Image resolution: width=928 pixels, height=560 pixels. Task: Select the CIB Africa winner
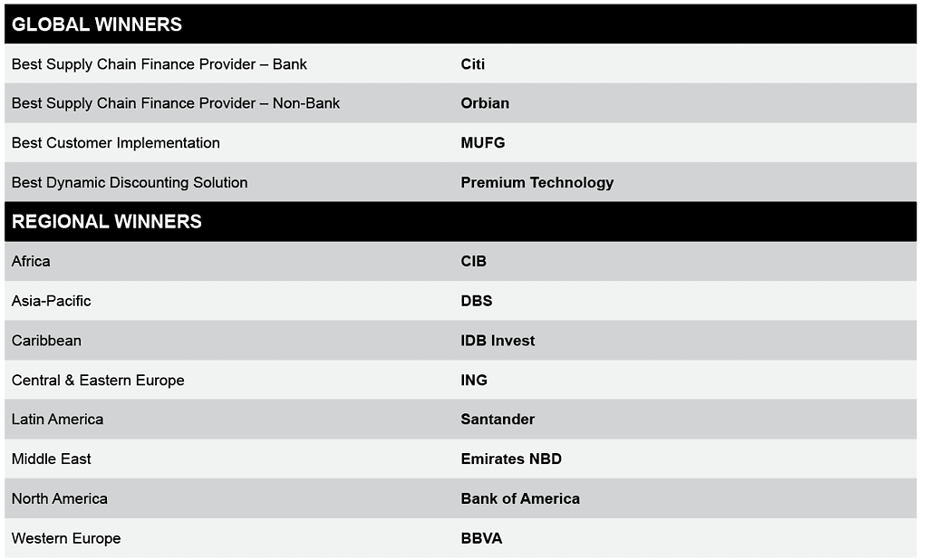[x=473, y=261]
